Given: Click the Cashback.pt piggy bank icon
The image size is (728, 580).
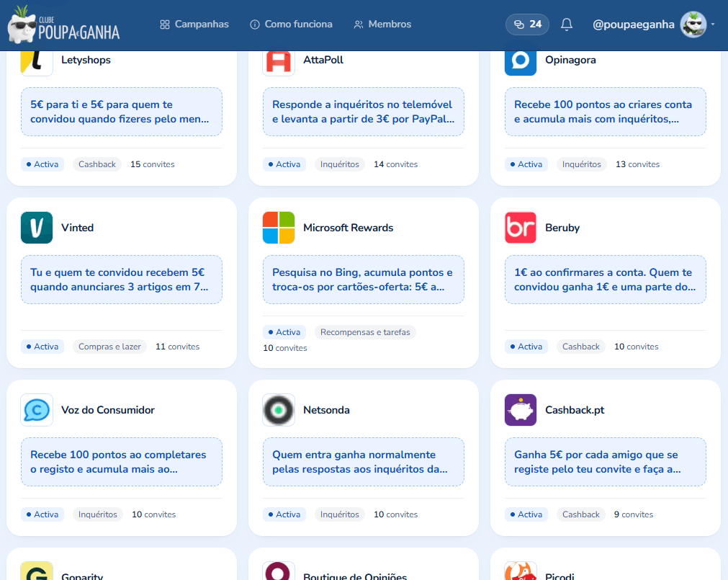Looking at the screenshot, I should tap(521, 410).
